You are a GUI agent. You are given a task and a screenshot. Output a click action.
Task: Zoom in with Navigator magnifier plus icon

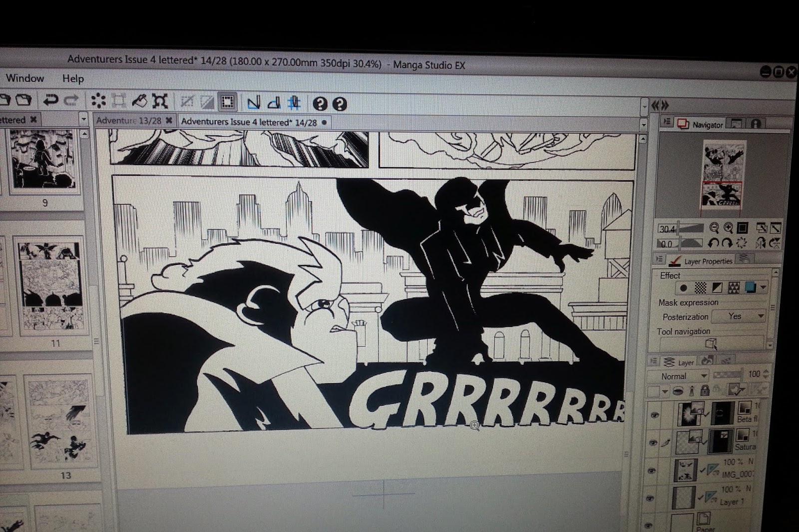(729, 228)
